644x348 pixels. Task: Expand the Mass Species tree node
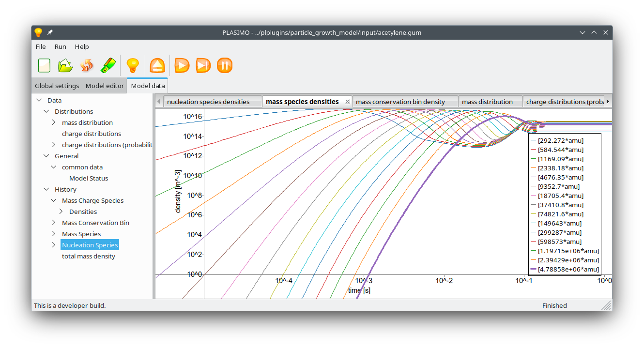click(x=54, y=234)
